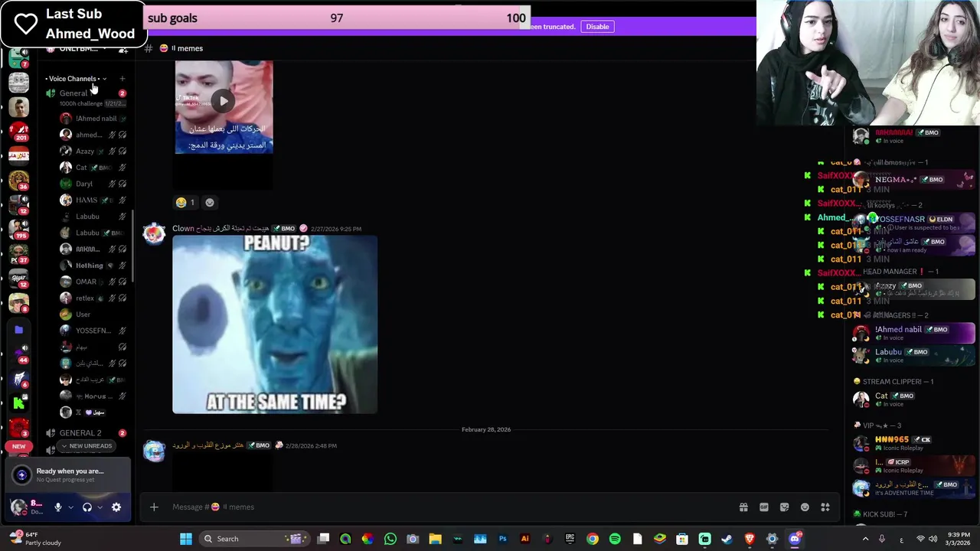Select retlex in voice channel list
The height and width of the screenshot is (551, 980).
(x=92, y=298)
